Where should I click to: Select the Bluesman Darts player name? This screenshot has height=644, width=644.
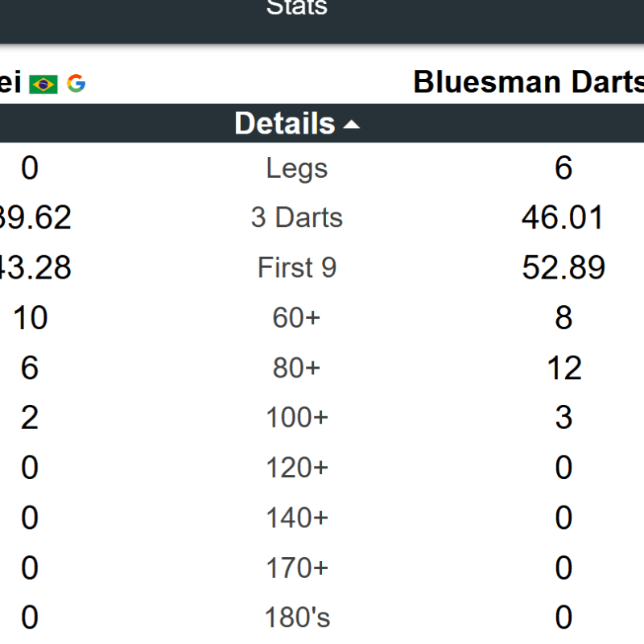click(x=529, y=82)
